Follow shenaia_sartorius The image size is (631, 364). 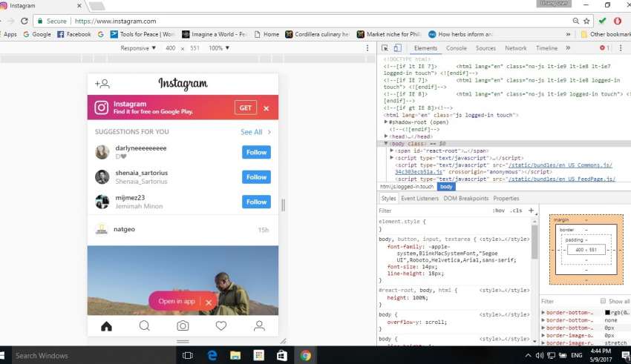click(x=256, y=177)
